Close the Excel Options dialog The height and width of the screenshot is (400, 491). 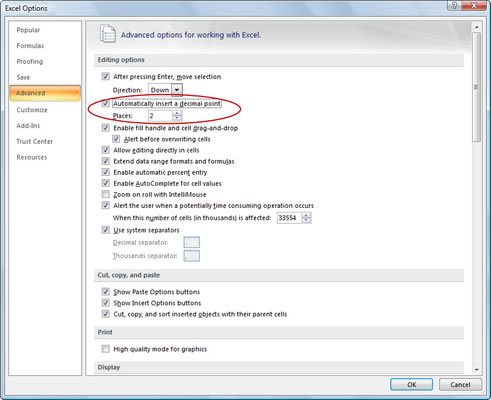click(474, 5)
